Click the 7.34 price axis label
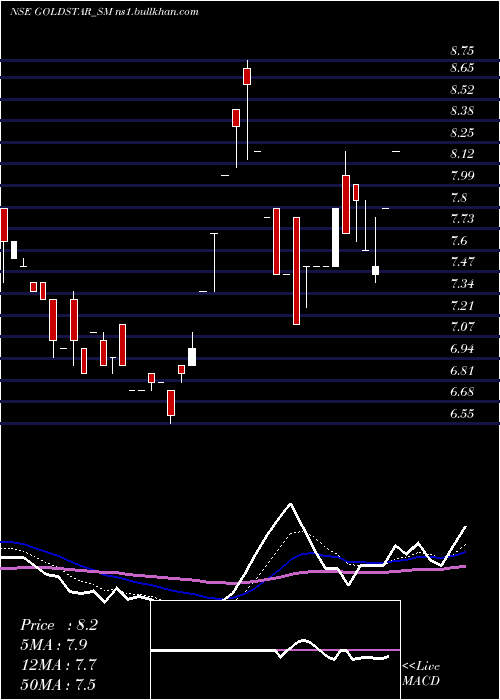 462,283
